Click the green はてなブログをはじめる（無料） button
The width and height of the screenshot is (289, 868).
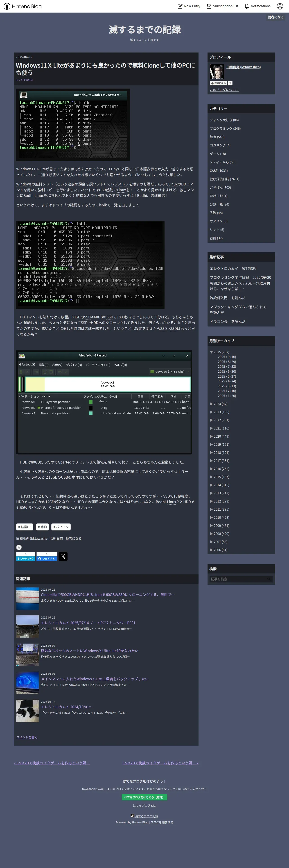click(144, 797)
